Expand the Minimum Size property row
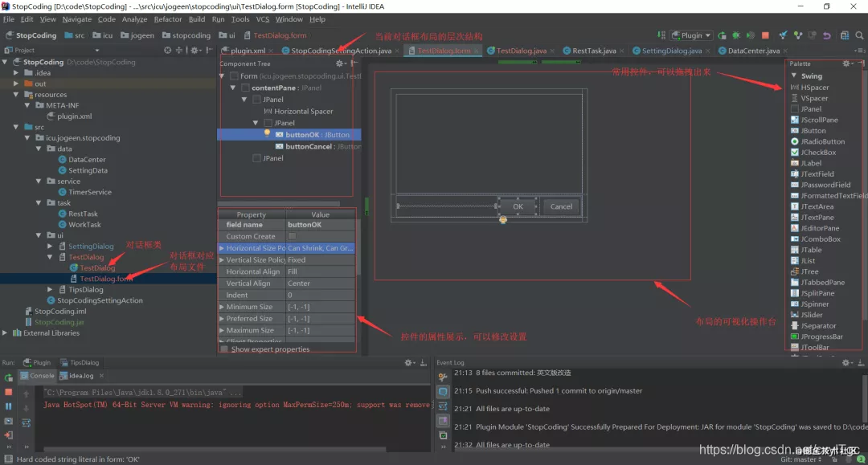 coord(222,307)
